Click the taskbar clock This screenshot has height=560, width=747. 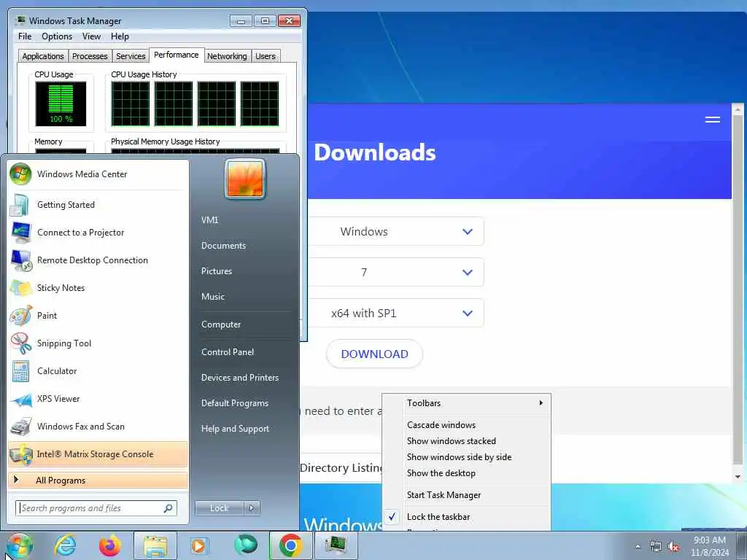point(710,545)
